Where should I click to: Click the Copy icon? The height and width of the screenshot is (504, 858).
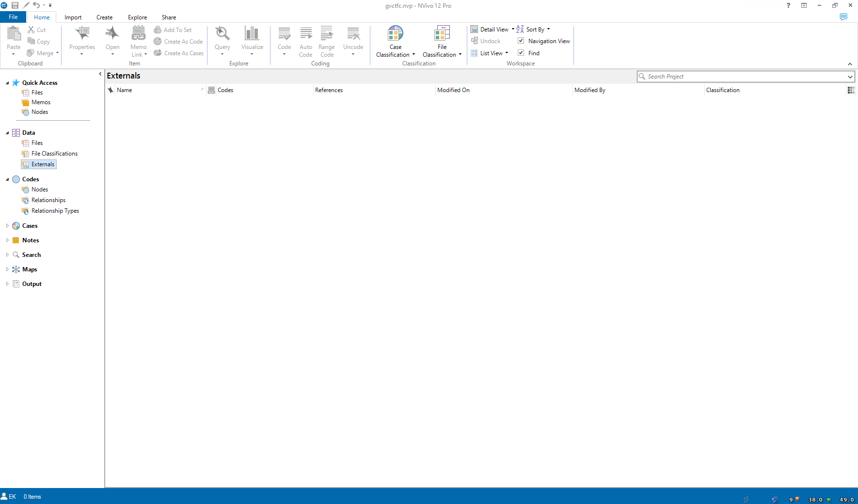click(x=31, y=41)
